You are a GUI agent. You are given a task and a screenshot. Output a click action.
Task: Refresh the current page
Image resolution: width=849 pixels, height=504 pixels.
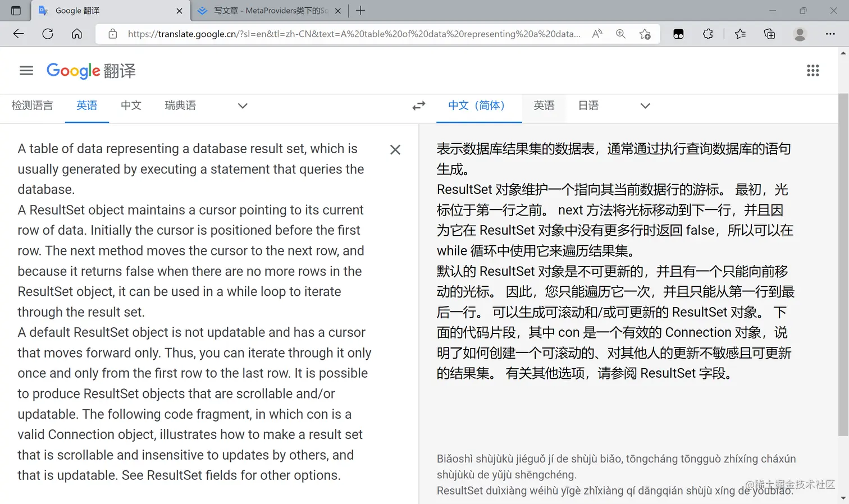(x=48, y=34)
